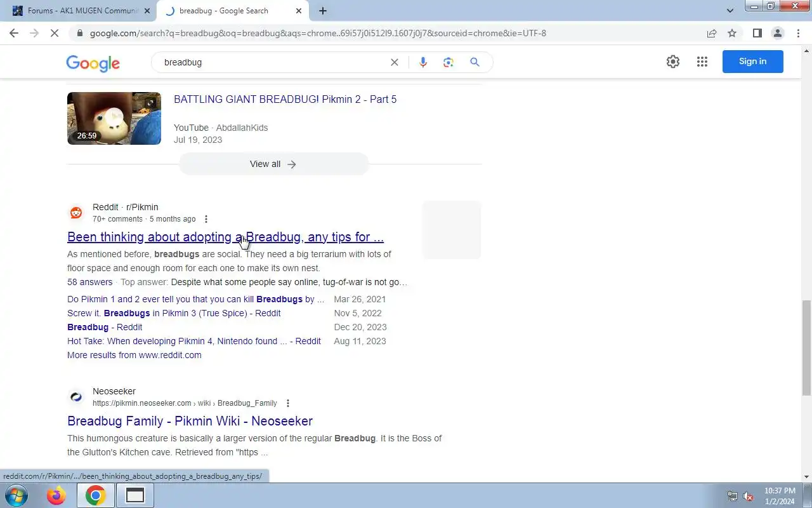812x508 pixels.
Task: Click the window icon in the taskbar
Action: 134,495
